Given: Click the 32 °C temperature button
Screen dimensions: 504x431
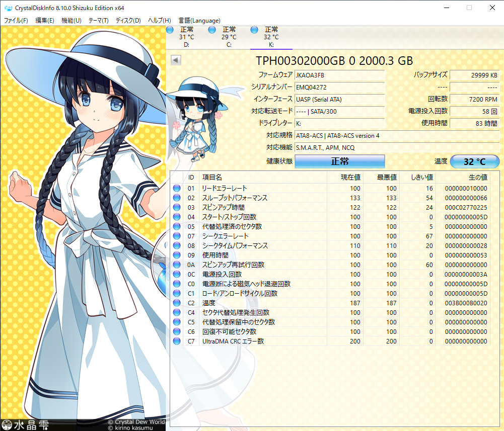Looking at the screenshot, I should click(474, 161).
